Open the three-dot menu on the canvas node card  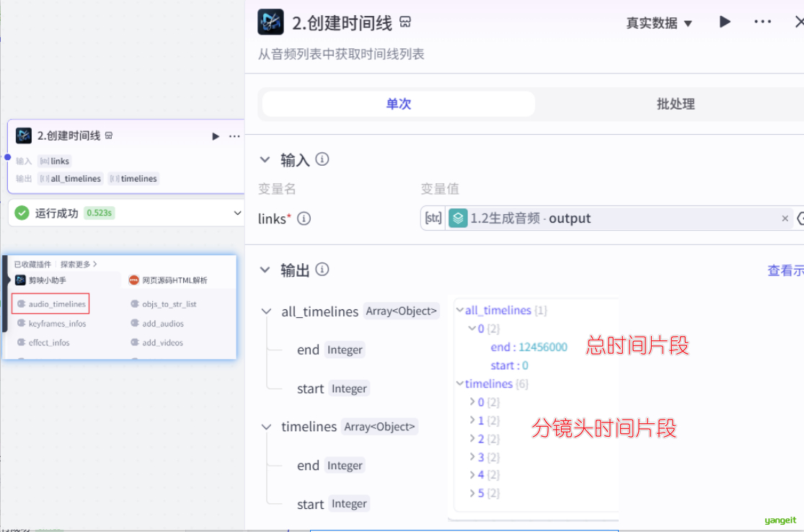[234, 136]
